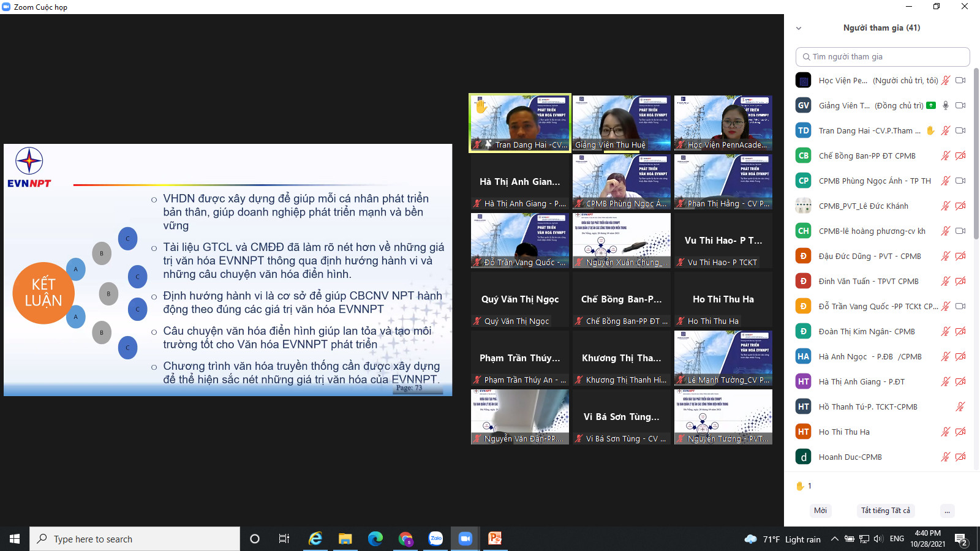
Task: Open PowerPoint from taskbar
Action: coord(495,539)
